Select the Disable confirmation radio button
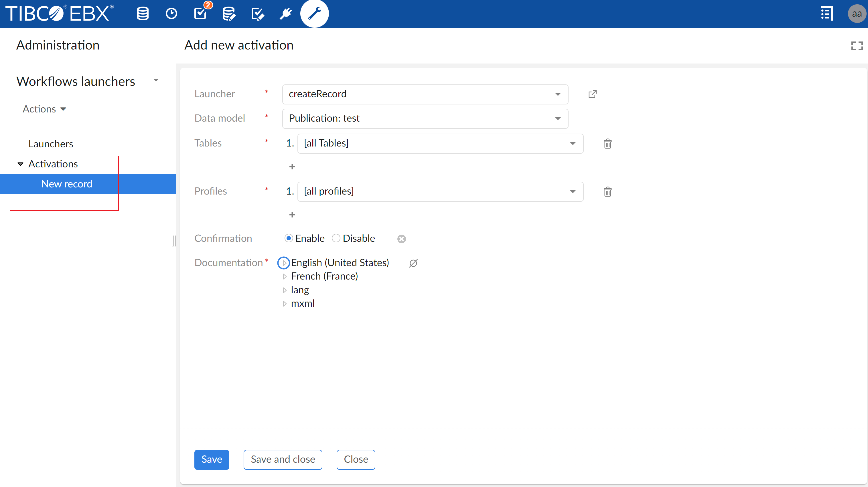This screenshot has width=868, height=487. [336, 238]
